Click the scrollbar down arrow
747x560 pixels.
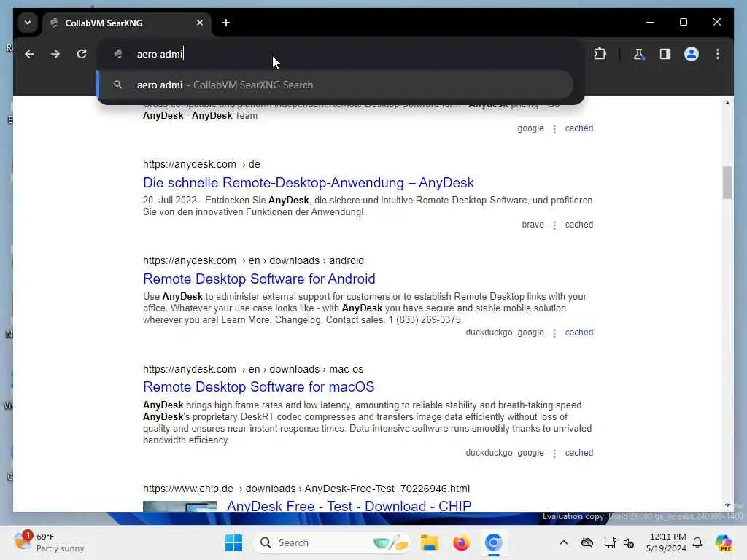click(727, 505)
